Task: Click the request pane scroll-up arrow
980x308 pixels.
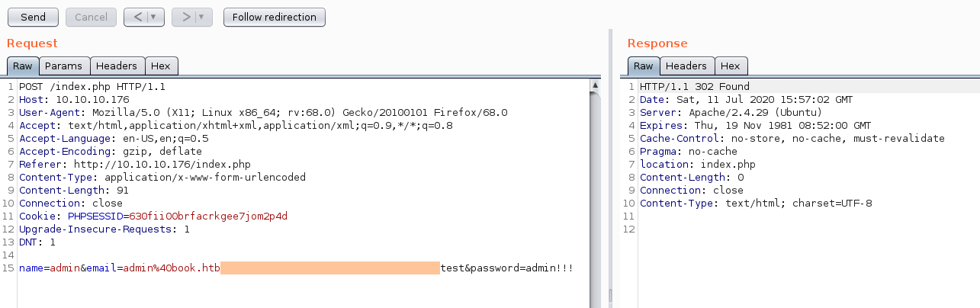Action: [x=596, y=85]
